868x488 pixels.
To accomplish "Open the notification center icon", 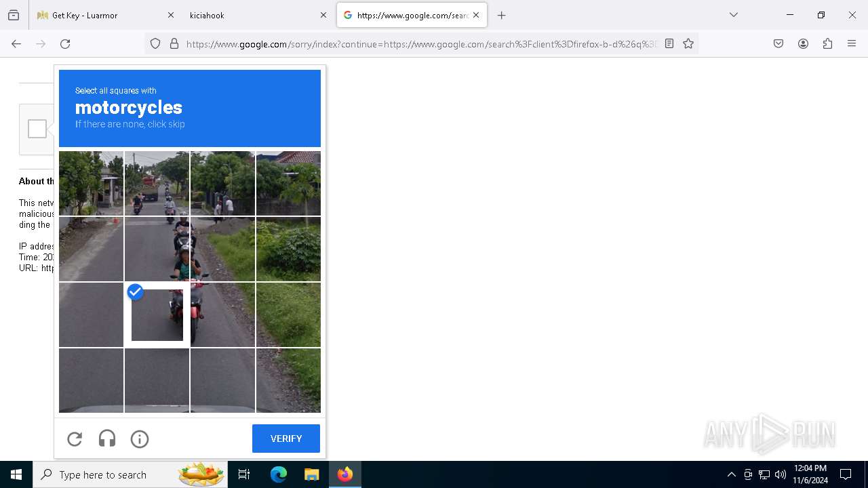I will [x=846, y=474].
